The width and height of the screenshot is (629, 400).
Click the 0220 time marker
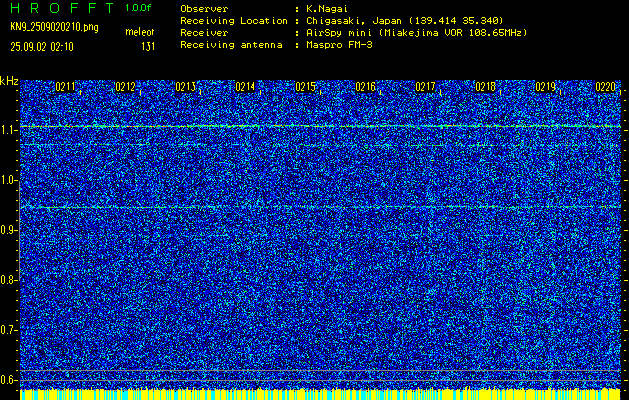(605, 87)
